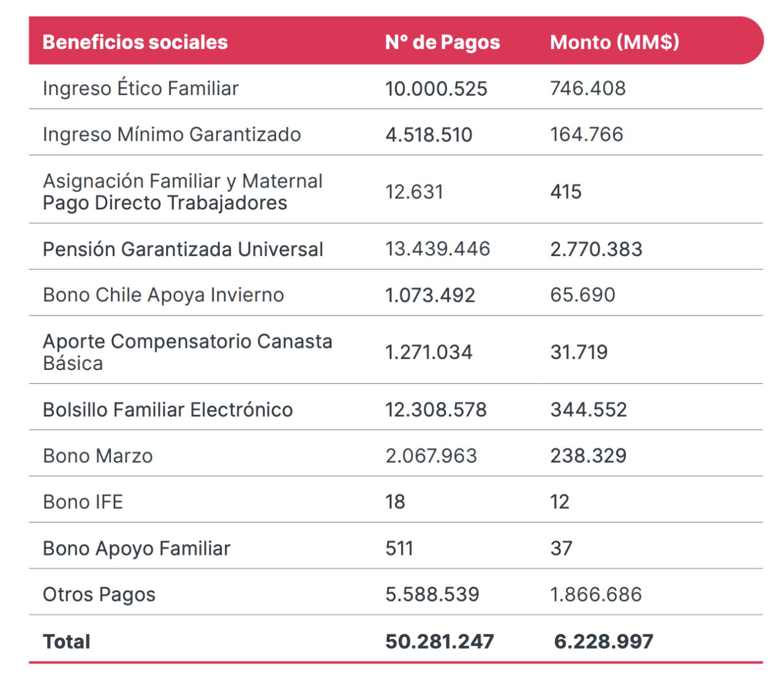Select the 'Bono Marzo' row label

pyautogui.click(x=97, y=456)
